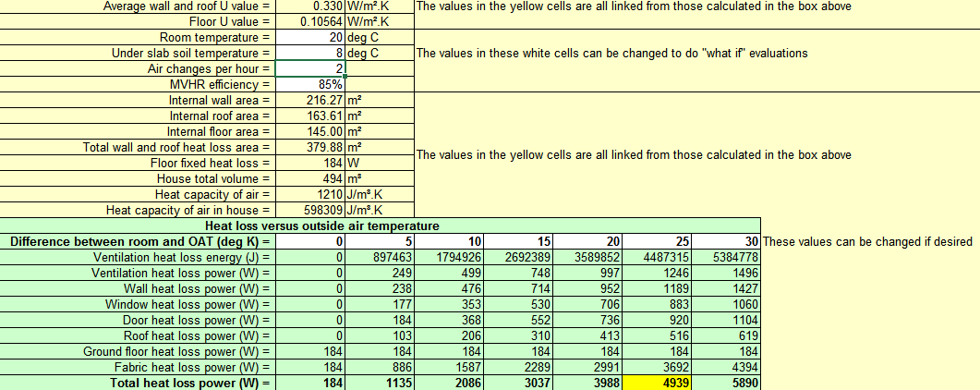This screenshot has height=390, width=980.
Task: Click the Floor U value 0.10564 cell
Action: click(310, 22)
